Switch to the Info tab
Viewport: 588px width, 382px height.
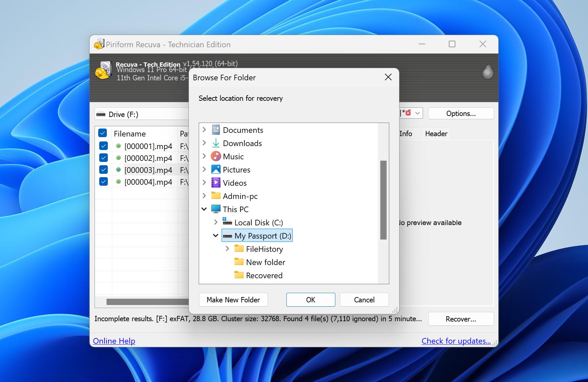(406, 134)
